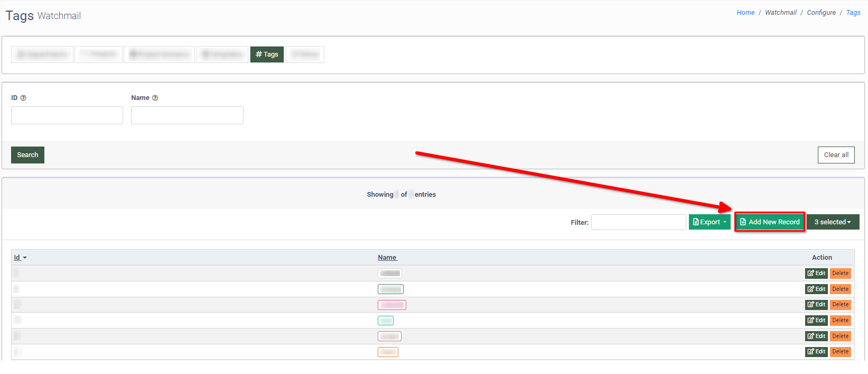This screenshot has width=868, height=374.
Task: Click into the Name search field
Action: pyautogui.click(x=187, y=115)
